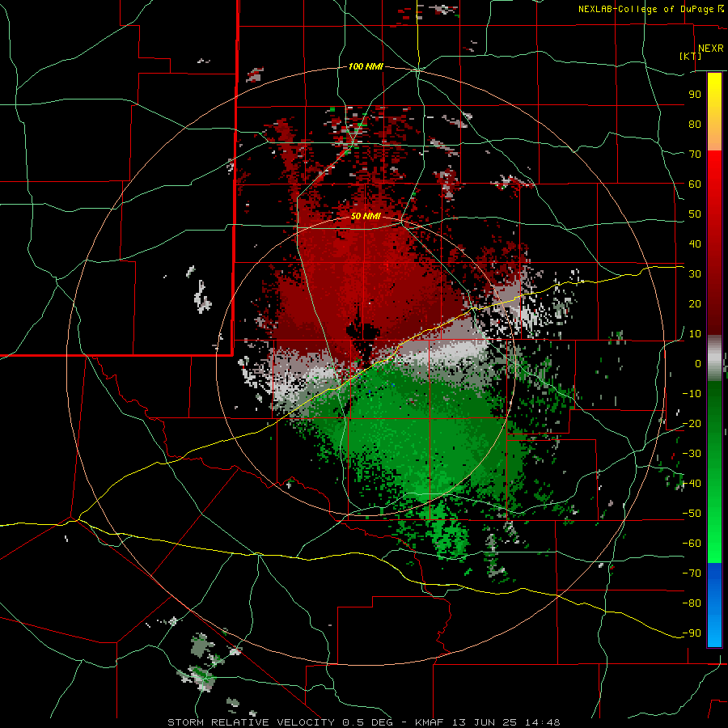Click the 60 value on the velocity scale

695,184
